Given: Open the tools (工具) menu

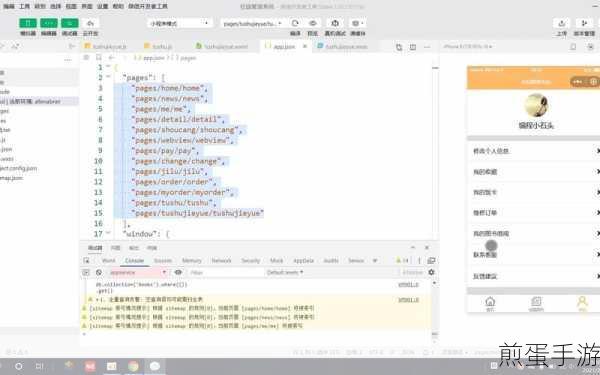Looking at the screenshot, I should pos(24,6).
